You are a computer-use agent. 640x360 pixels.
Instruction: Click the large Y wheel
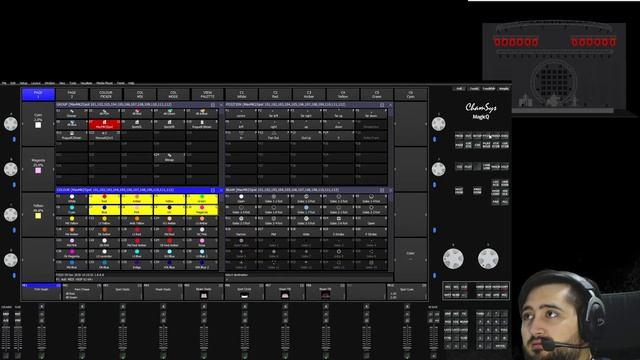(488, 259)
